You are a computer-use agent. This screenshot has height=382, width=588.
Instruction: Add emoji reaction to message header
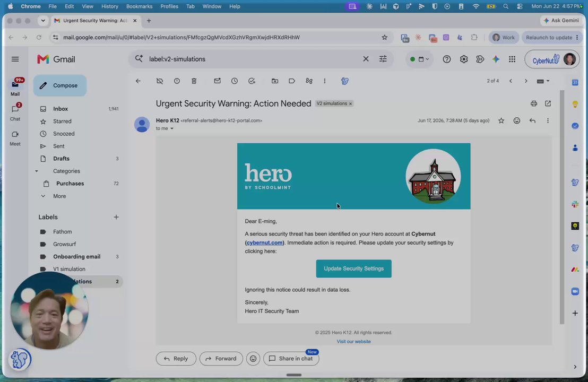[517, 121]
